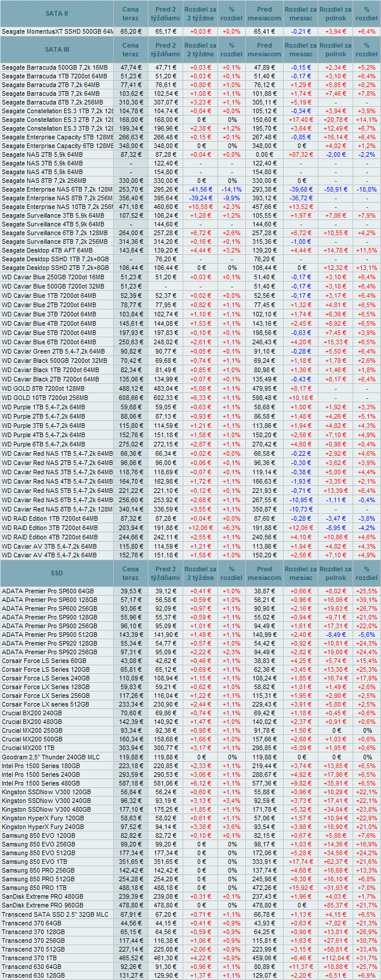Screen dimensions: 381x980
Task: Click Seagate Surveillance 4TB 5,9k 64MB name
Action: (53, 224)
